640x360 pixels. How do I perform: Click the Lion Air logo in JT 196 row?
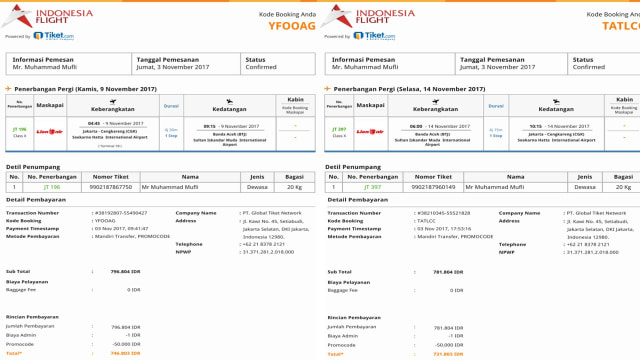[50, 132]
